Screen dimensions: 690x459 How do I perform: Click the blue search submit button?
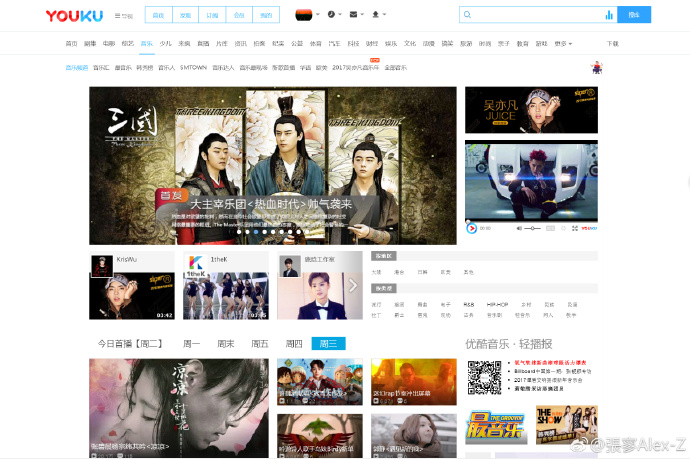(x=634, y=15)
